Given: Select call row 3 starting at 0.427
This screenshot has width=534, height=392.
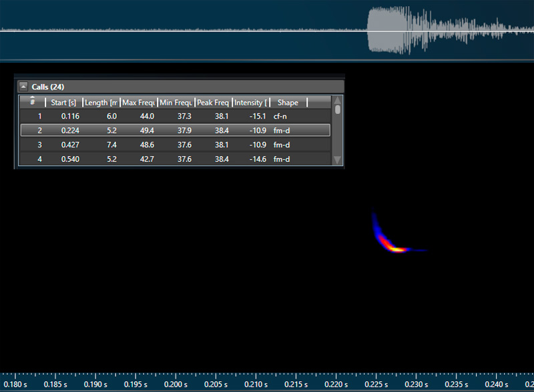Looking at the screenshot, I should 176,145.
